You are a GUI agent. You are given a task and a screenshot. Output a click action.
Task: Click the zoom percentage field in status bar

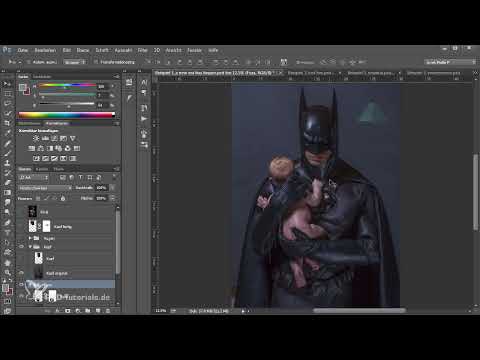(160, 311)
